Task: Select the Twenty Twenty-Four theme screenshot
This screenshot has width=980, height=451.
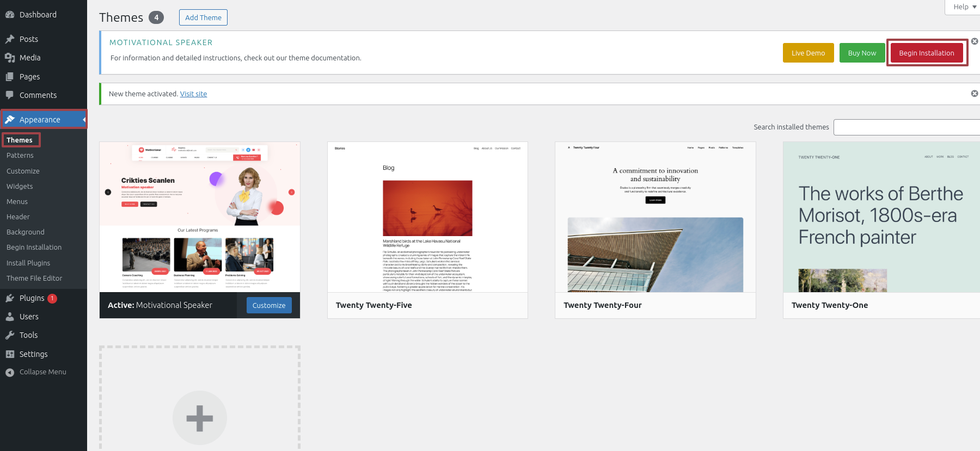Action: 656,217
